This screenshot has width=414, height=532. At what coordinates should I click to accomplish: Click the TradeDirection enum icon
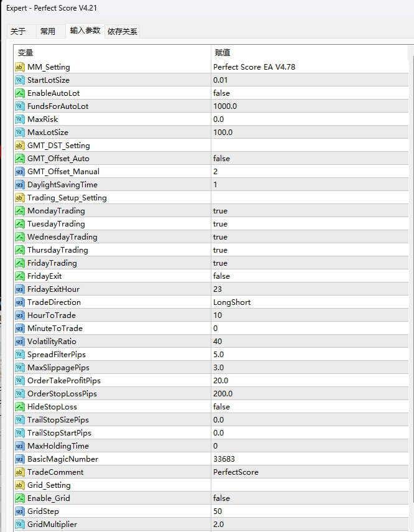20,302
